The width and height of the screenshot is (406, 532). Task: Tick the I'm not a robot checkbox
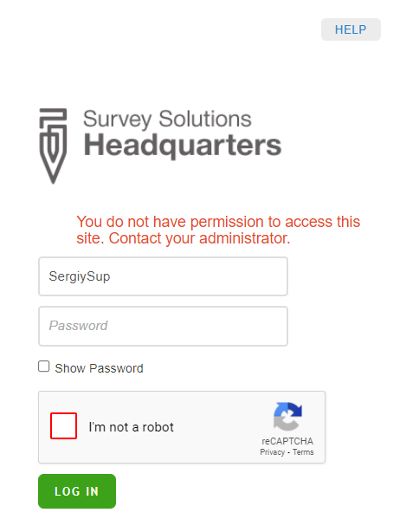click(x=64, y=425)
